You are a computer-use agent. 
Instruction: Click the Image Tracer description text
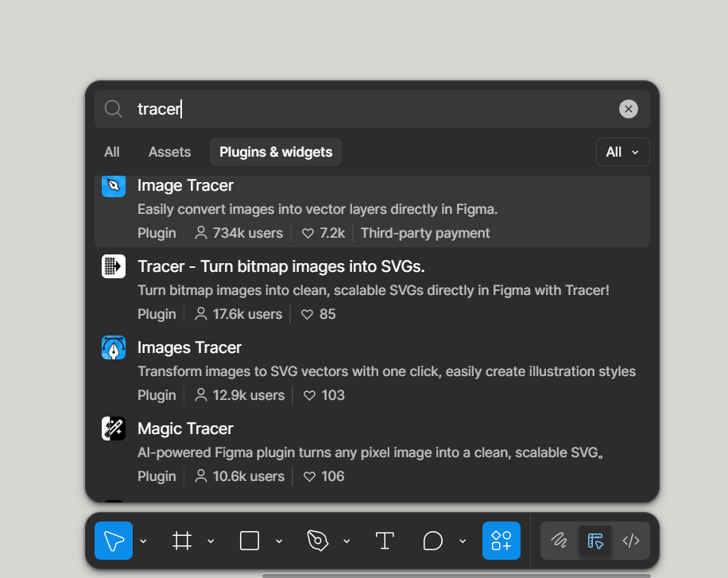(318, 210)
